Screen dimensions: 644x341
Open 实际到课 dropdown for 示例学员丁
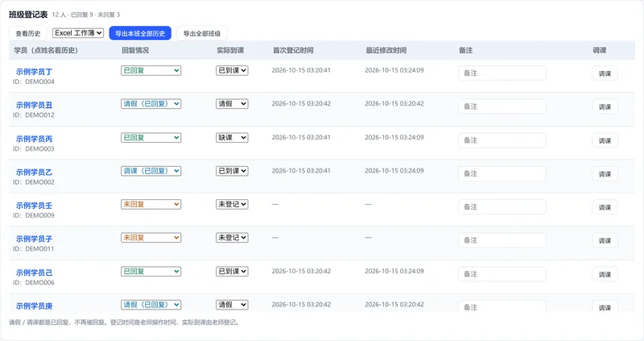(x=232, y=70)
